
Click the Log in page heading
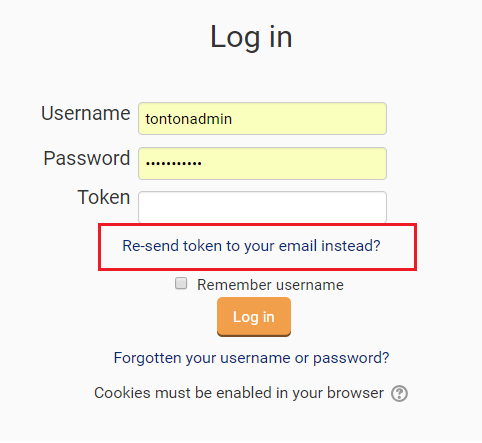251,37
